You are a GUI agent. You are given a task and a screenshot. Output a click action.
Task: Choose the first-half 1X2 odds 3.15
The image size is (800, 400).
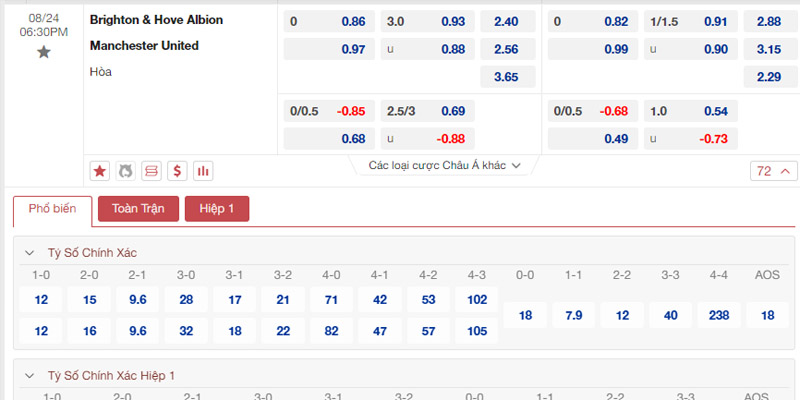pyautogui.click(x=771, y=49)
